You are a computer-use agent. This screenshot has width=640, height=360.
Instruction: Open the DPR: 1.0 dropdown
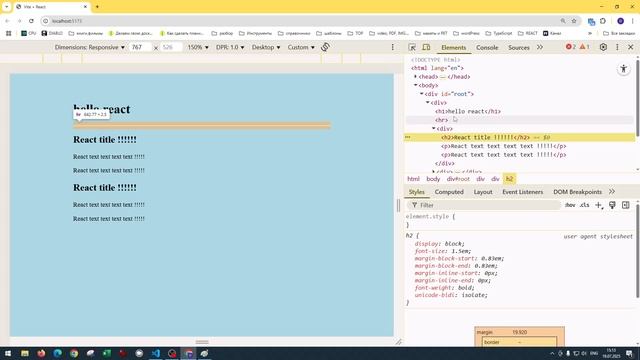pyautogui.click(x=230, y=47)
